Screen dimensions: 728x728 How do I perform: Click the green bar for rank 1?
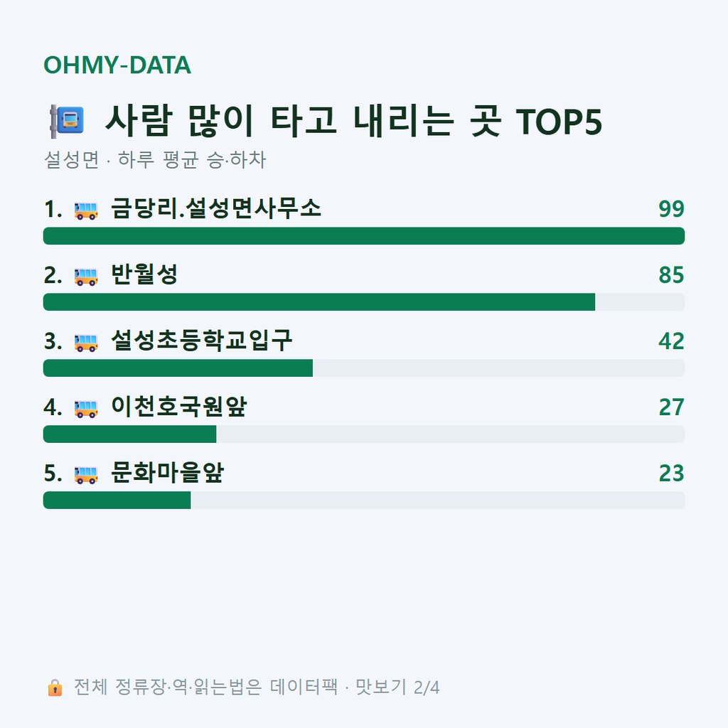coord(364,236)
